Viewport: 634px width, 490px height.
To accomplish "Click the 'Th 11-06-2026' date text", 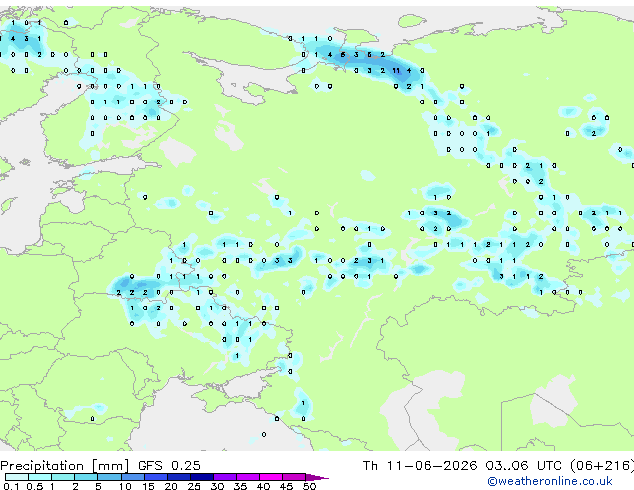I will point(419,466).
